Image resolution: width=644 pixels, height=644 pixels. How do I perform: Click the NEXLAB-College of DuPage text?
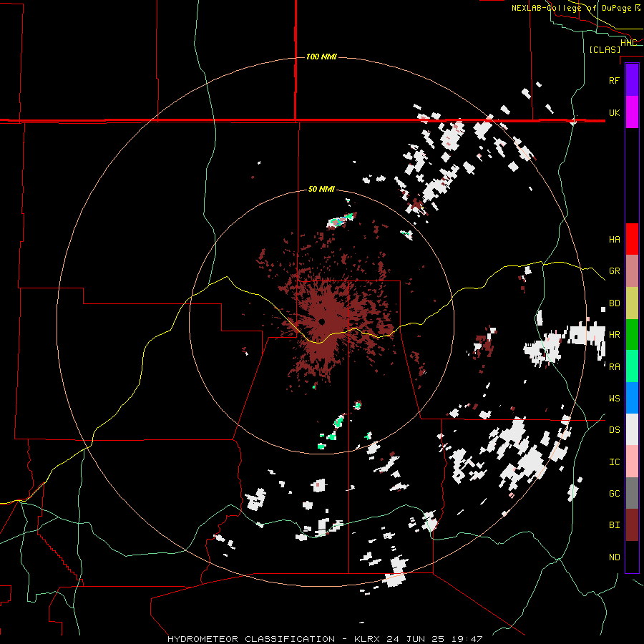[571, 8]
